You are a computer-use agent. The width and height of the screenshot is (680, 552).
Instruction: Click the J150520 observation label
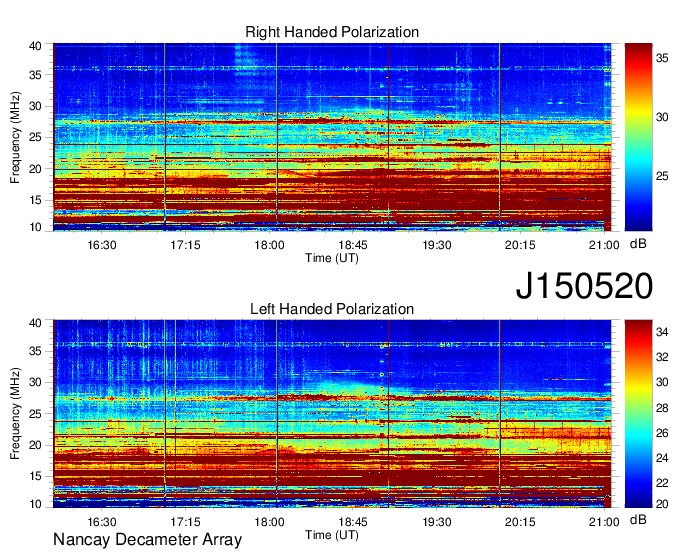584,286
